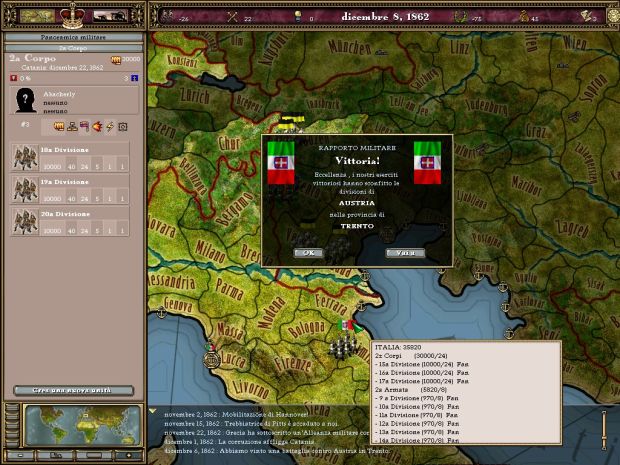The height and width of the screenshot is (465, 620).
Task: Click the soldiers manpower icon showing -26
Action: tap(168, 16)
